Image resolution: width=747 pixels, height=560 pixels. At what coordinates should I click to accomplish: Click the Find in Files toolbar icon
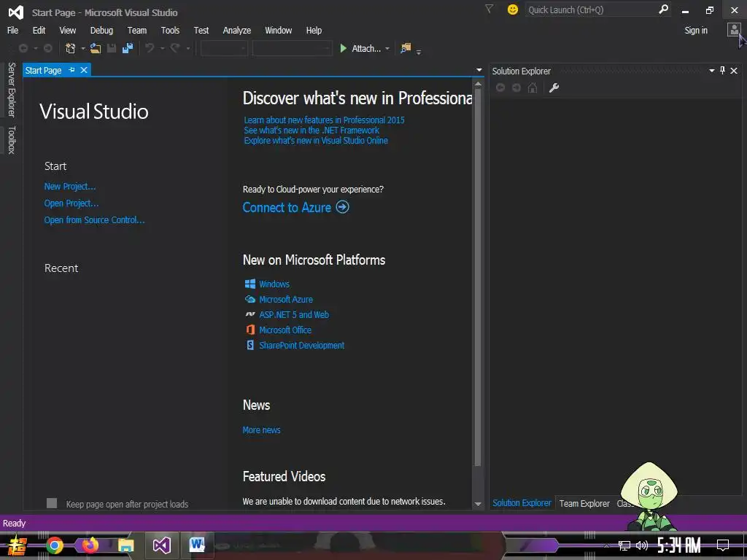click(x=406, y=48)
